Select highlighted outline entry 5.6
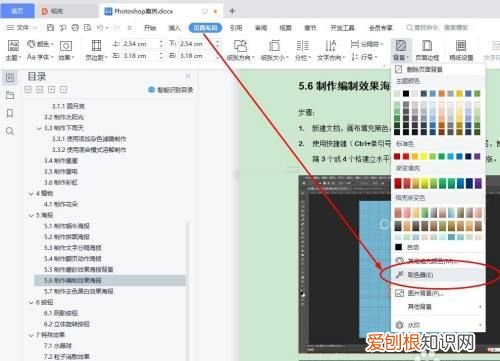Screen dimensions: 500x361 pyautogui.click(x=110, y=280)
